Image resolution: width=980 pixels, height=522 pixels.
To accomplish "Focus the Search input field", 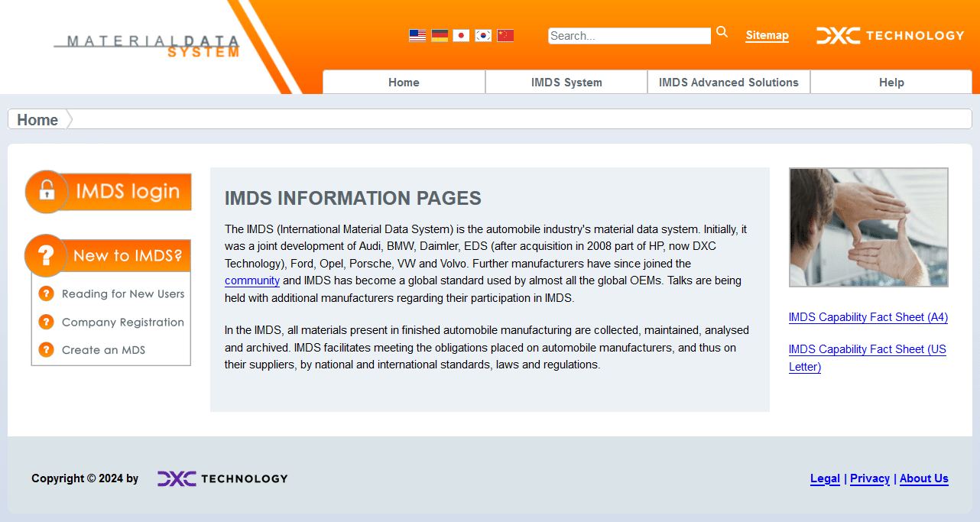I will [630, 36].
